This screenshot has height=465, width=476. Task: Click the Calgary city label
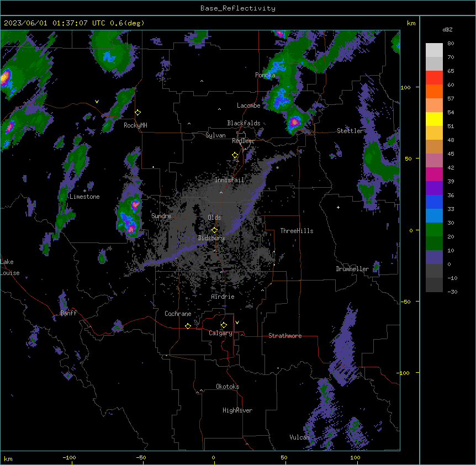point(220,333)
